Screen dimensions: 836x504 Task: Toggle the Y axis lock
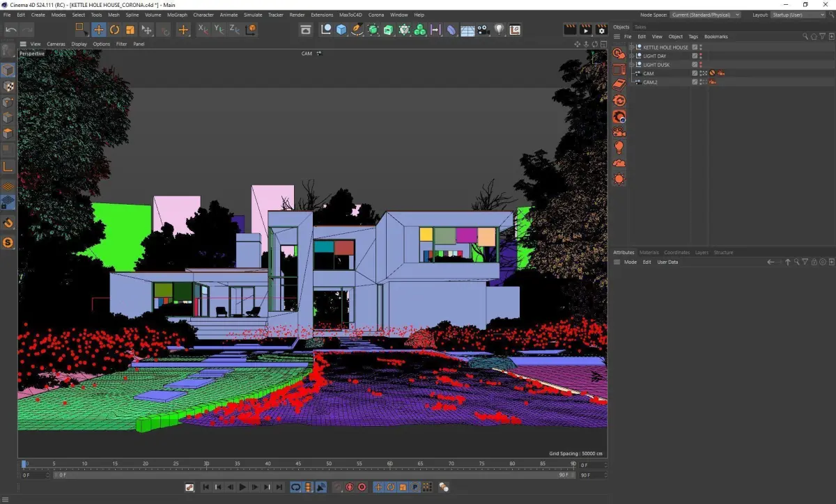point(219,29)
